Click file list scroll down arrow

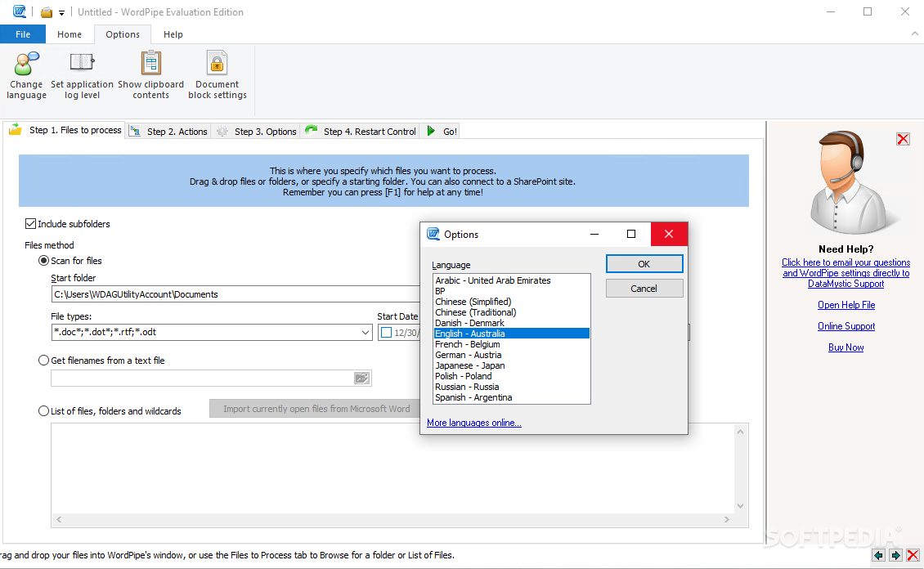[740, 506]
